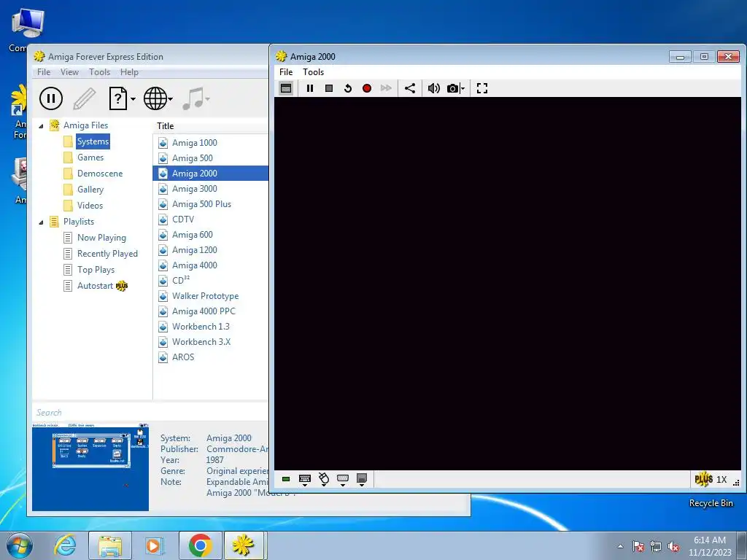
Task: Open Google Chrome from taskbar
Action: (200, 545)
